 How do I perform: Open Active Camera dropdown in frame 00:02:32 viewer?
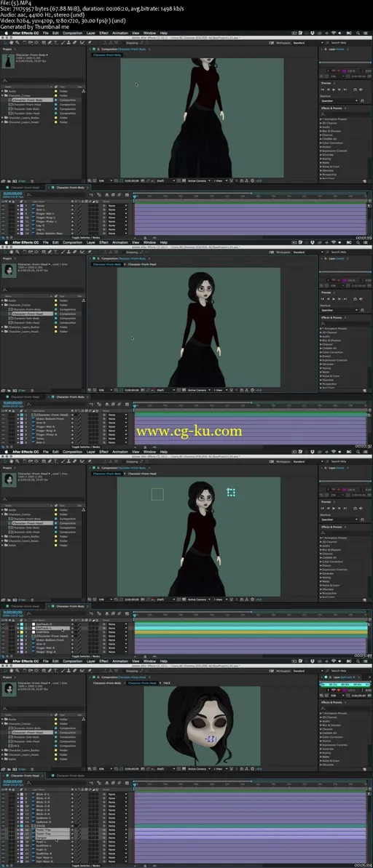tap(198, 390)
